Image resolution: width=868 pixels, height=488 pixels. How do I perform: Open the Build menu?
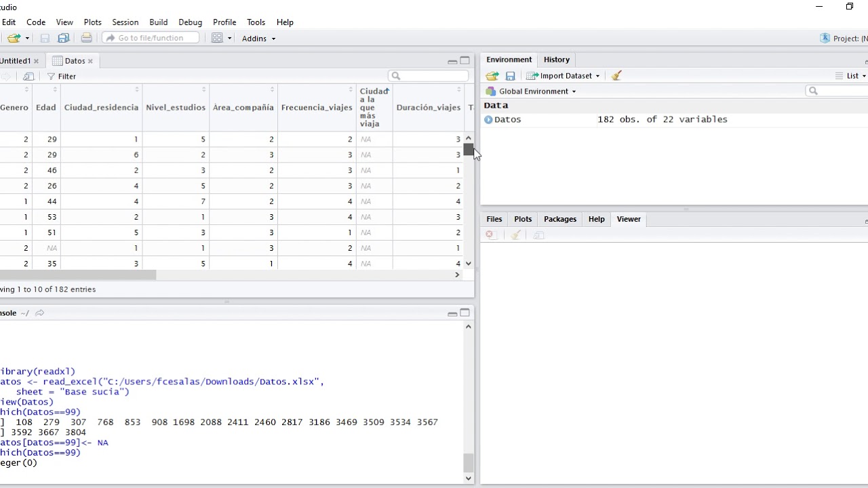point(158,22)
